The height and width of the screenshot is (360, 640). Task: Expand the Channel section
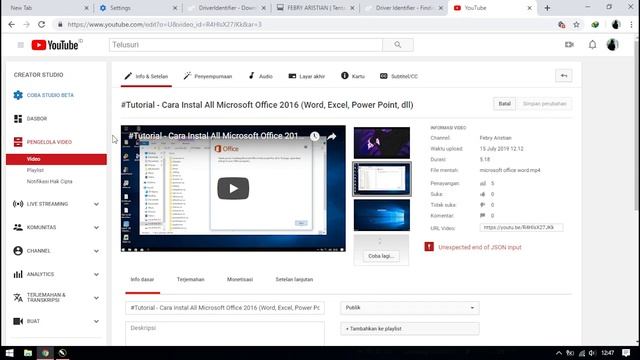96,251
